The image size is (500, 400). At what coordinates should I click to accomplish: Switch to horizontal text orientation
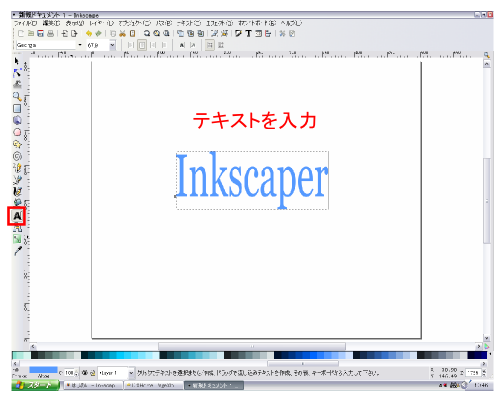click(210, 45)
